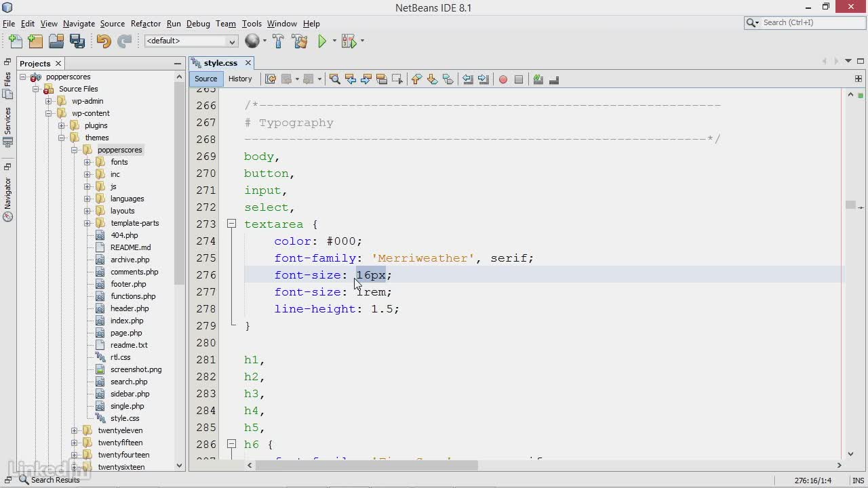Click the Open Project folder icon
The image size is (868, 488).
coord(56,41)
